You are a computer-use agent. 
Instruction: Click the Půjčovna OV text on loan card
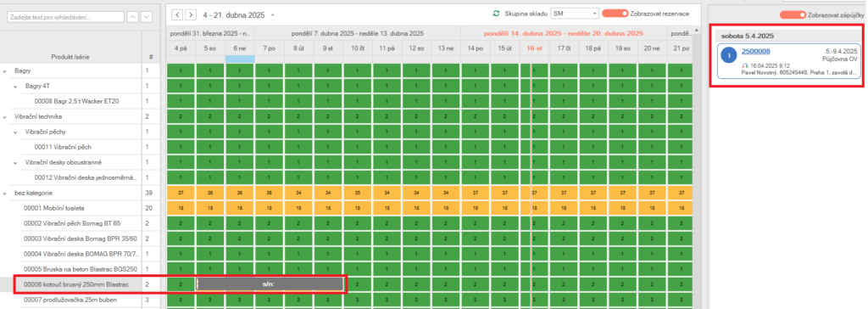(840, 59)
